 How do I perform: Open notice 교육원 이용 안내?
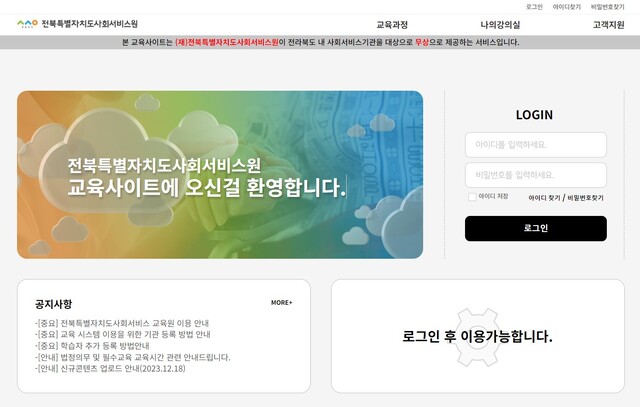(x=122, y=323)
